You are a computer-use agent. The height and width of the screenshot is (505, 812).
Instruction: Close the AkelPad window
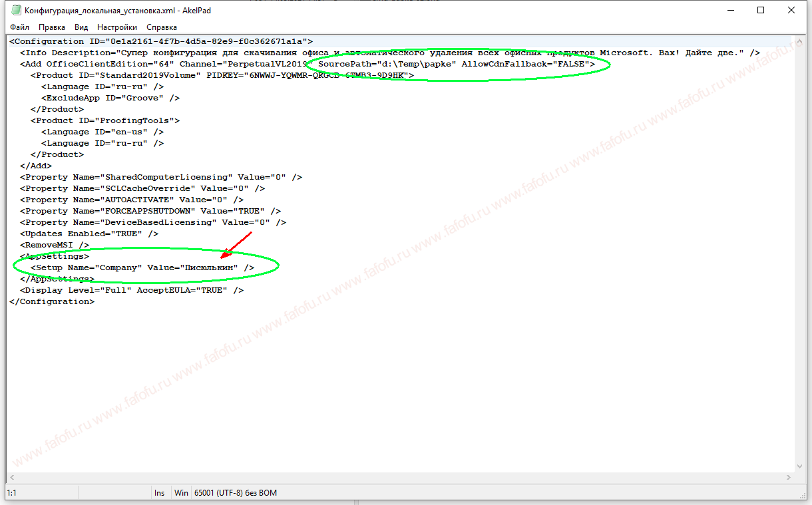pos(791,10)
